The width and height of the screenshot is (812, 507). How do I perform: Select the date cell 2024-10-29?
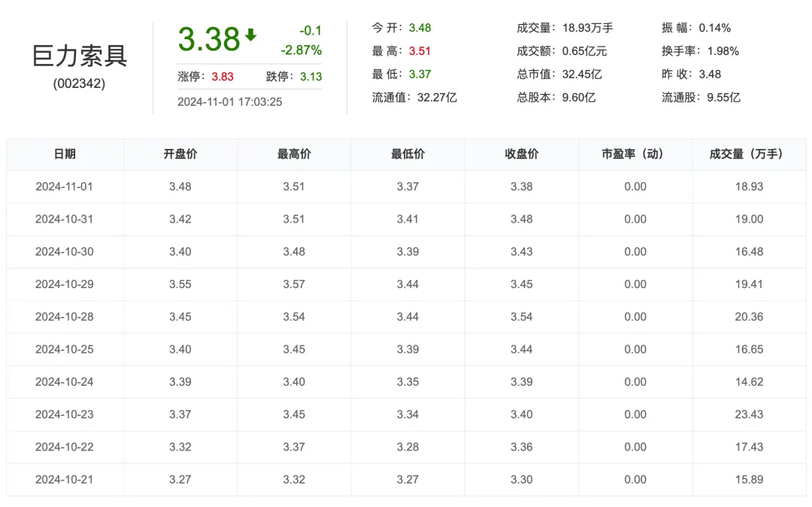tap(64, 284)
